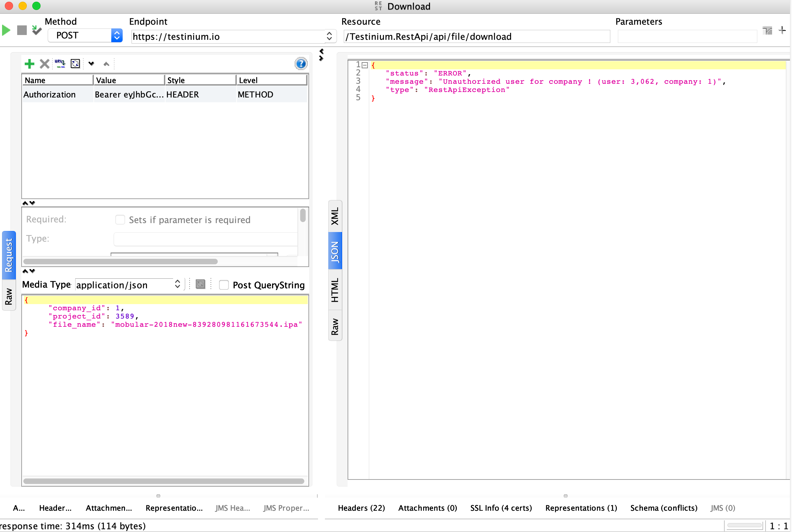This screenshot has width=792, height=532.
Task: Select the Bearer eyJhbGc... value cell
Action: [129, 94]
